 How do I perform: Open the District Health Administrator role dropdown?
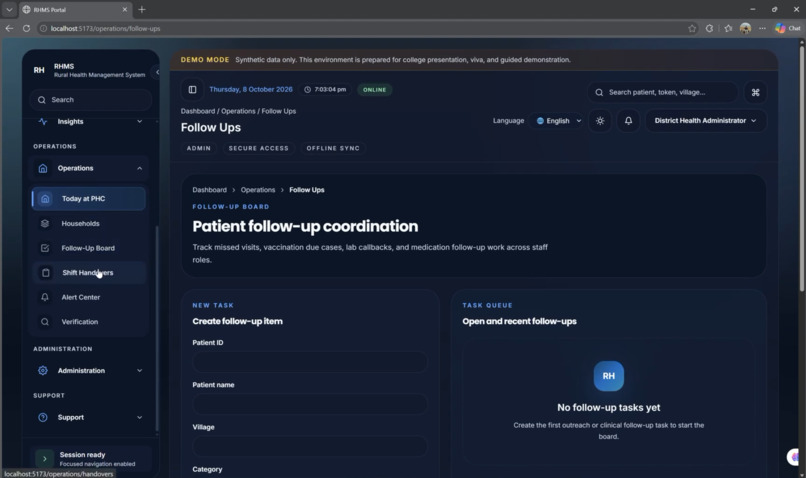(x=705, y=121)
